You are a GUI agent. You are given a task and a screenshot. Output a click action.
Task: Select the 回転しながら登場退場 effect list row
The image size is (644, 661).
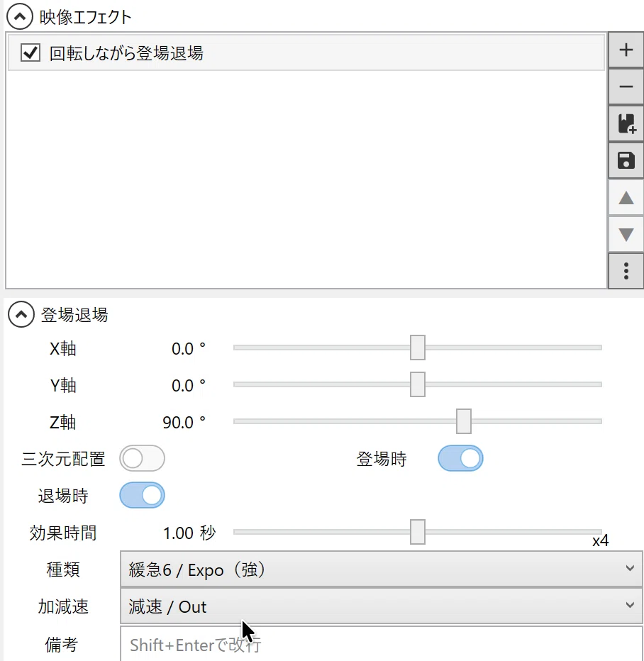click(x=306, y=53)
